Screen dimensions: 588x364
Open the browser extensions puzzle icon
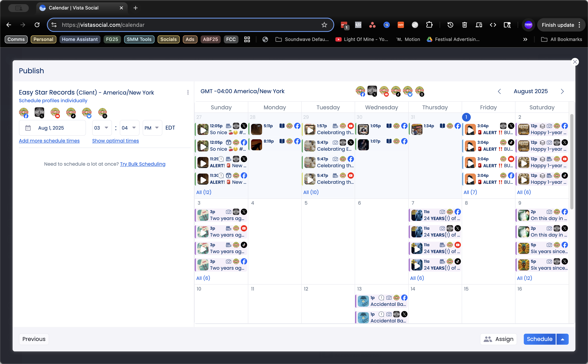(x=429, y=25)
